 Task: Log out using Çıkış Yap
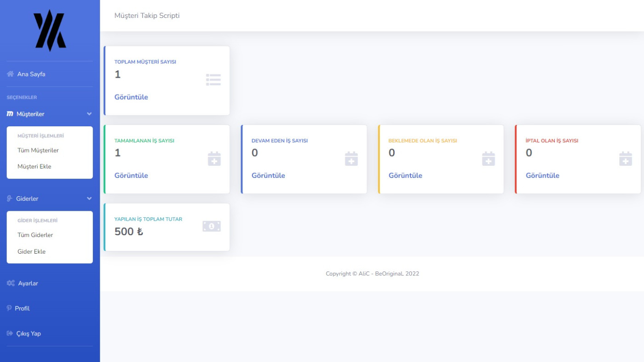(x=29, y=334)
